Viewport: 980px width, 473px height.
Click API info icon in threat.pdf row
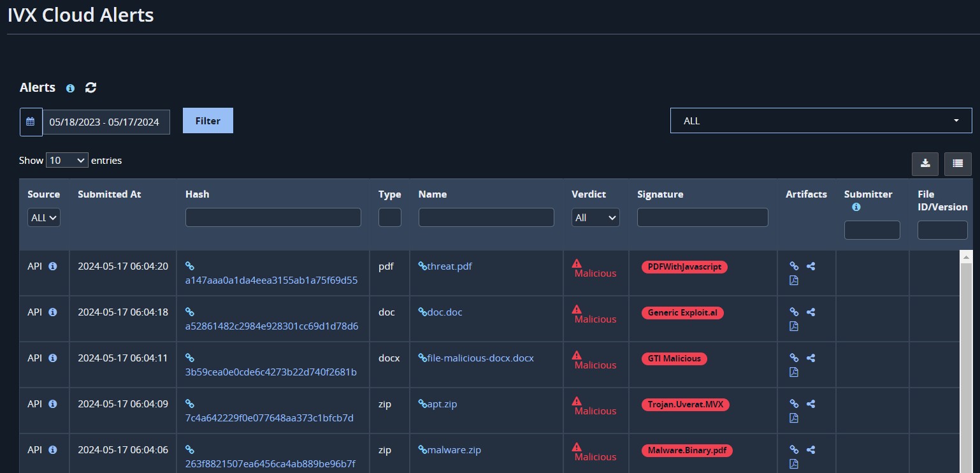coord(53,266)
